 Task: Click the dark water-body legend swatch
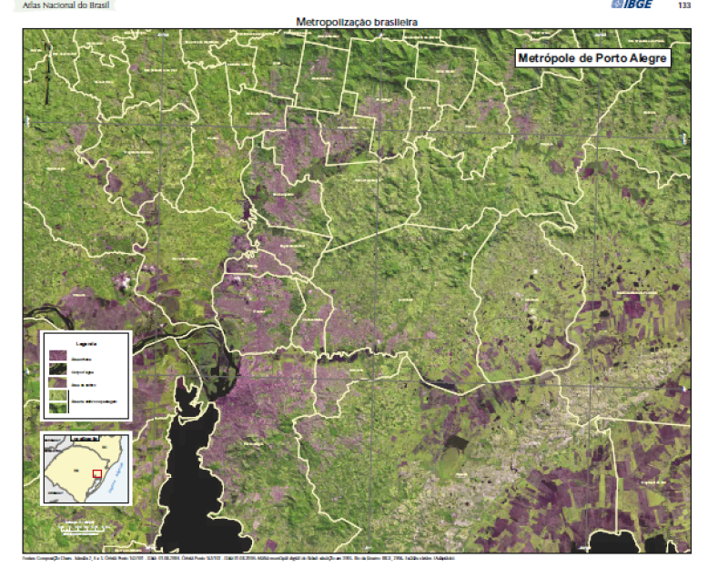(x=57, y=370)
